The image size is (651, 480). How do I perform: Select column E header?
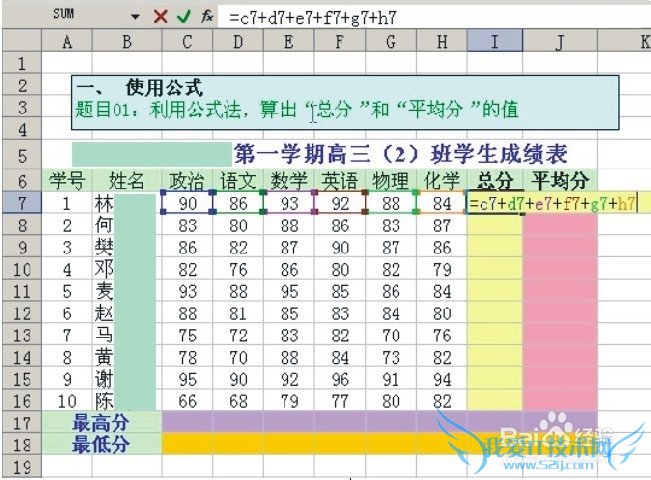[x=289, y=41]
